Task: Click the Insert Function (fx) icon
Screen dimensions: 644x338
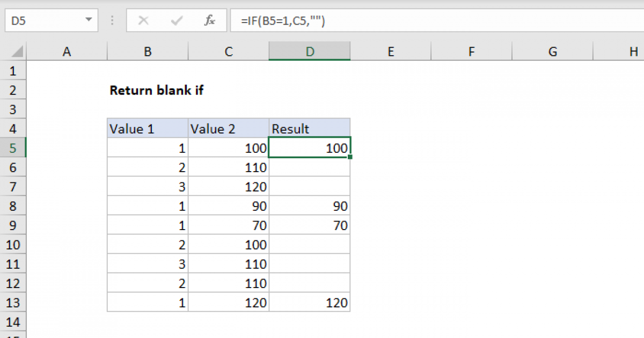Action: (x=209, y=20)
